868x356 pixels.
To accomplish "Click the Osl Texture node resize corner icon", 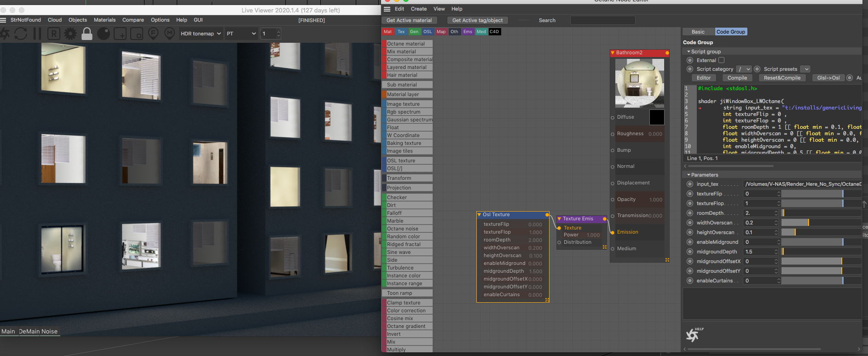I will click(x=547, y=300).
